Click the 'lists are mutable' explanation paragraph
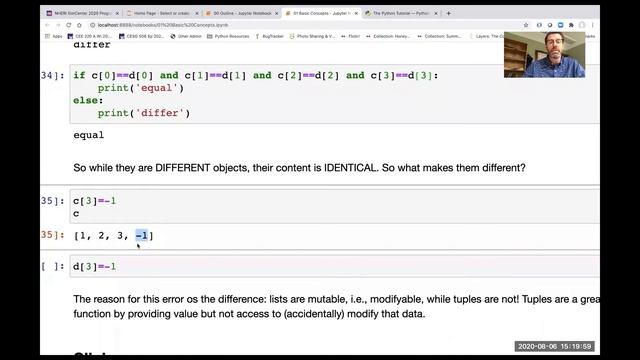The image size is (640, 360). 336,307
